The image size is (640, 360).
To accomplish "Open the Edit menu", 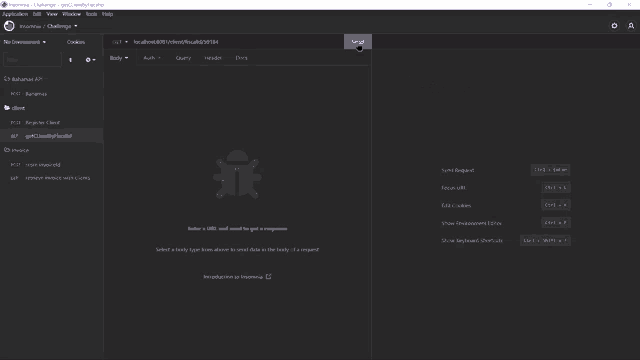I will [37, 14].
